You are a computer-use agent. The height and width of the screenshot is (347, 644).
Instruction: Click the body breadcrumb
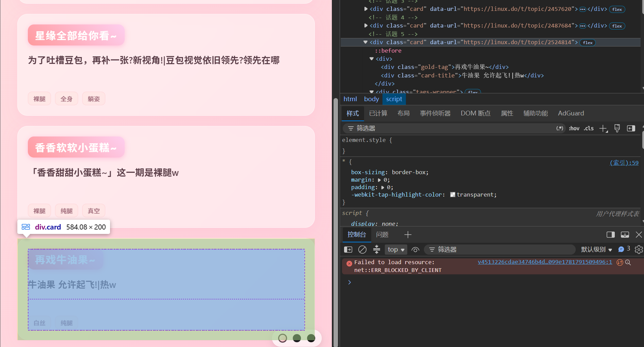tap(371, 99)
